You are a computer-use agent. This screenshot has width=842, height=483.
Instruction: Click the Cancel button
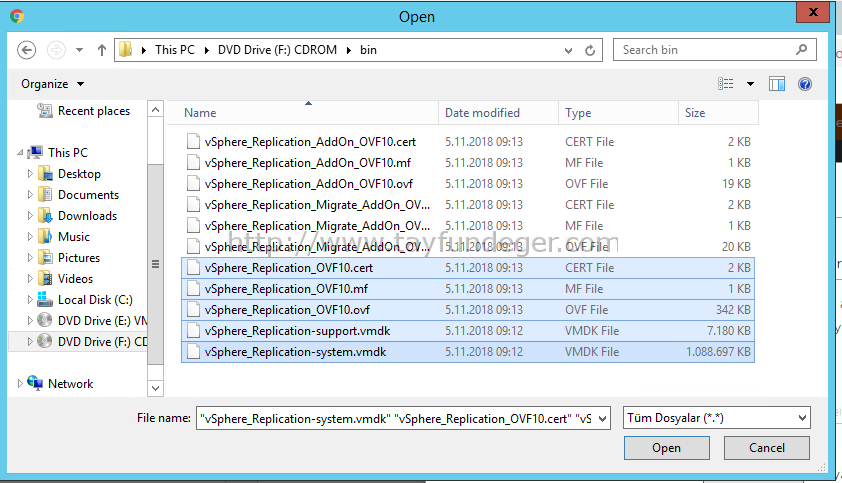[766, 448]
